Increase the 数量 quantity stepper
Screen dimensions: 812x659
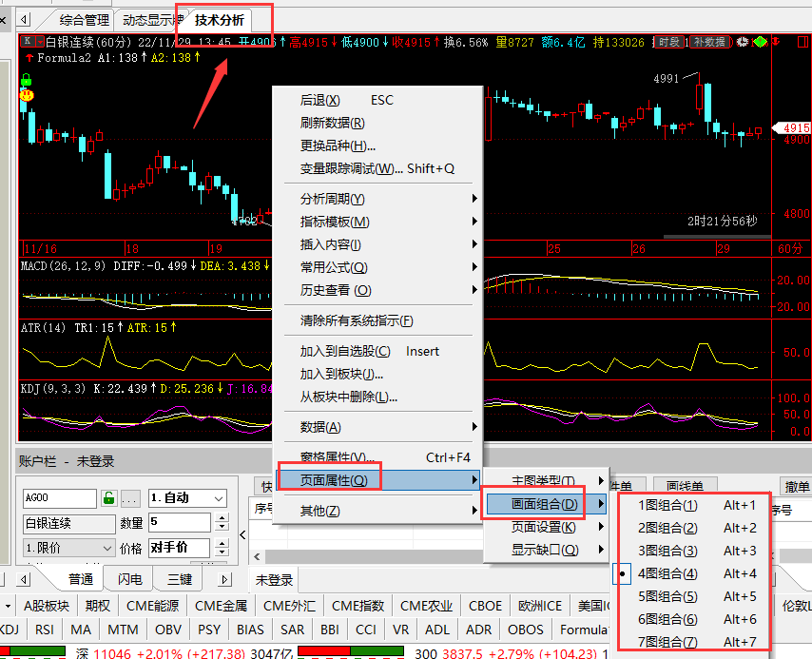tap(222, 517)
